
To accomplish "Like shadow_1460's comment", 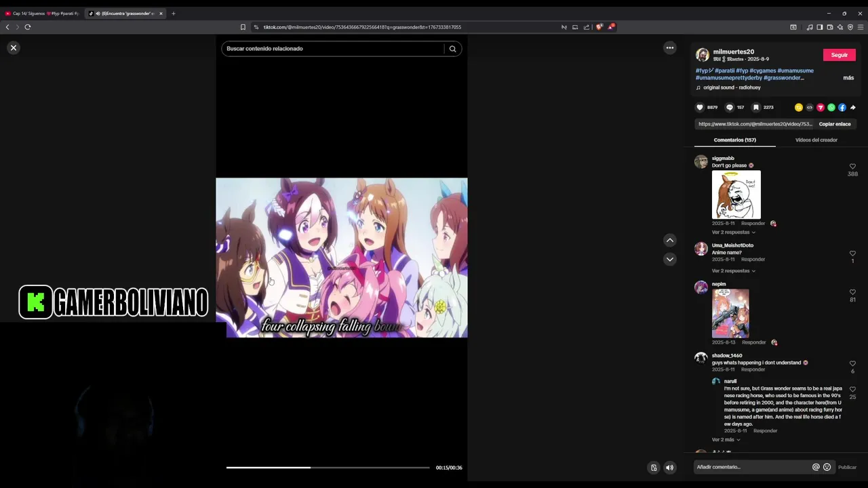I will (852, 364).
